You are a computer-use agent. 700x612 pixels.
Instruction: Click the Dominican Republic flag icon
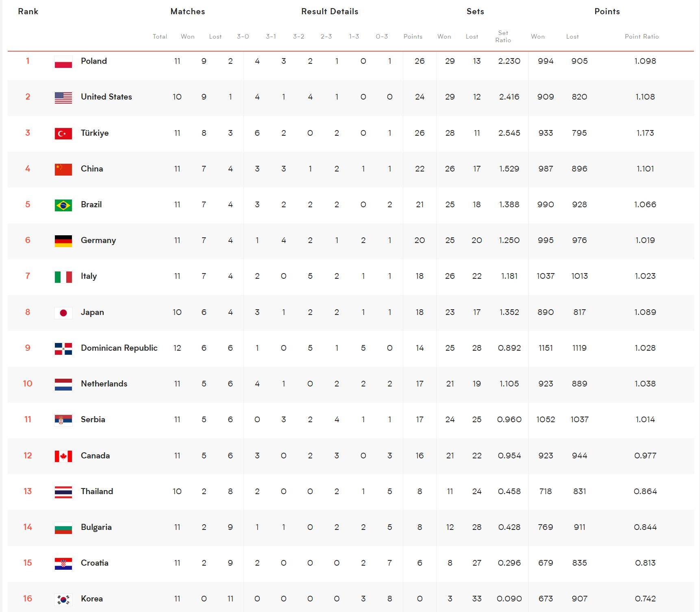point(63,348)
